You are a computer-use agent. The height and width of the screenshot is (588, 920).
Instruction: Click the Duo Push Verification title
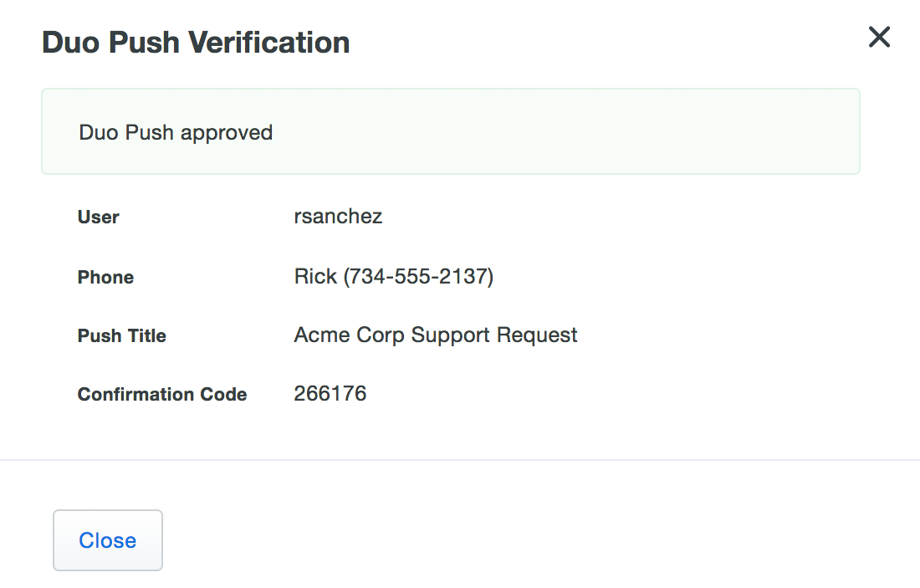(x=196, y=42)
